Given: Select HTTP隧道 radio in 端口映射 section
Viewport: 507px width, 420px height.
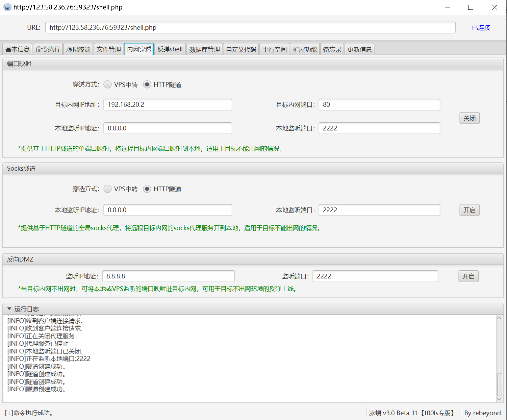Looking at the screenshot, I should tap(147, 84).
